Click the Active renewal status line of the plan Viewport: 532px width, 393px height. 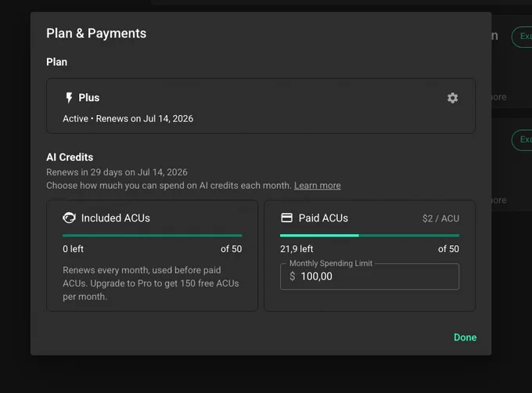[128, 119]
